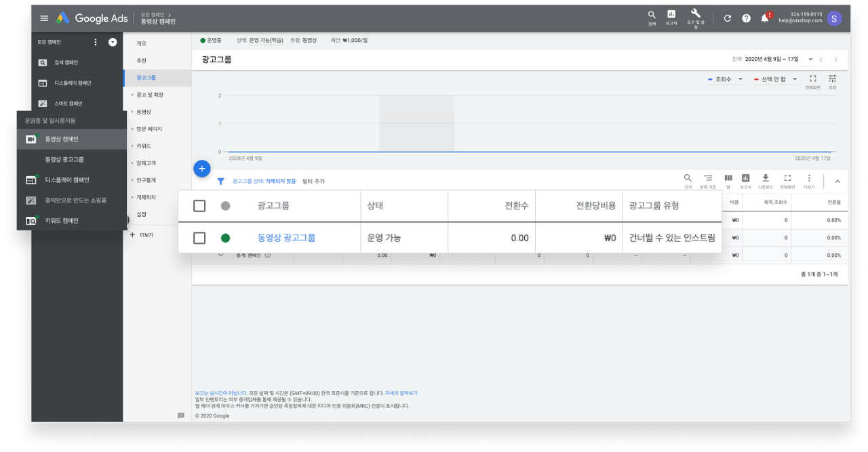Open the date range dropdown 2020년 4월 9일 ~ 17일

pyautogui.click(x=778, y=60)
